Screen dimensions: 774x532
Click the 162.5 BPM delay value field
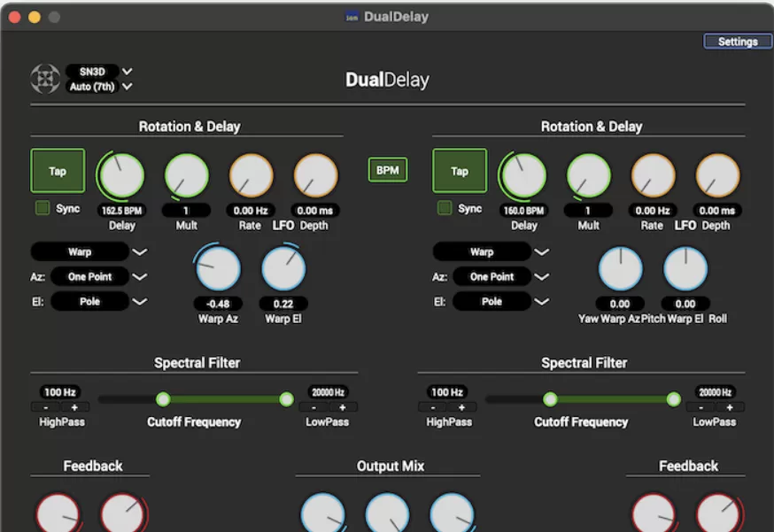[x=121, y=211]
